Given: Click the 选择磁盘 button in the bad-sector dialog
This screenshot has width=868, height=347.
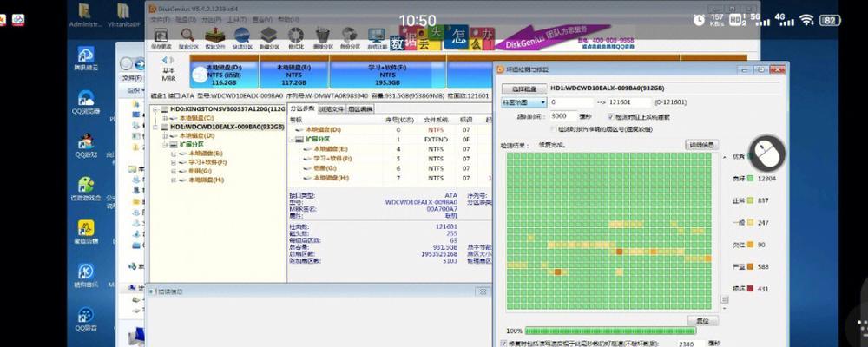Looking at the screenshot, I should pyautogui.click(x=523, y=88).
